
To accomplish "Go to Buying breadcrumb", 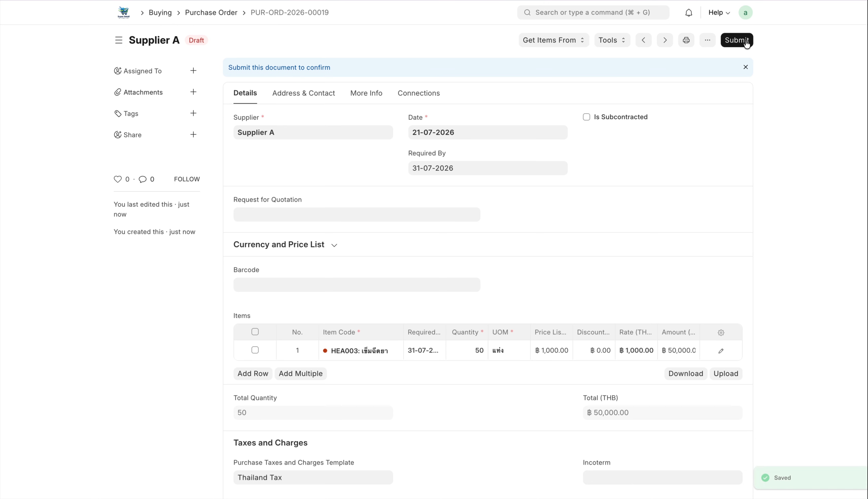I will coord(160,13).
